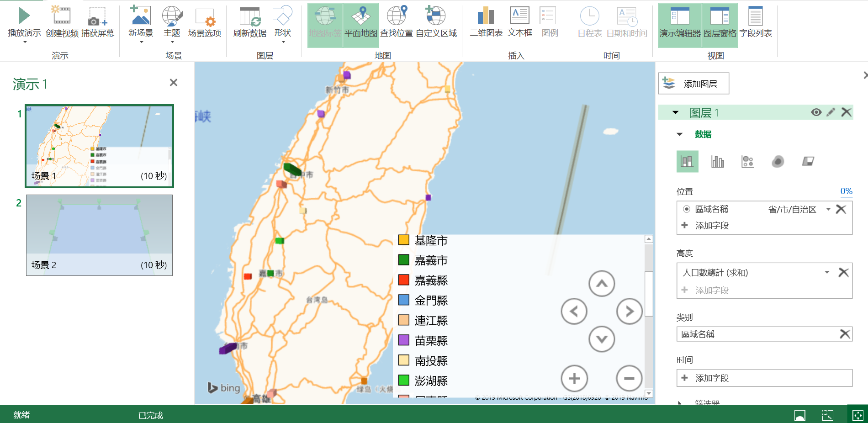This screenshot has width=868, height=423.
Task: Click 添加字段 under 时间
Action: [x=764, y=378]
